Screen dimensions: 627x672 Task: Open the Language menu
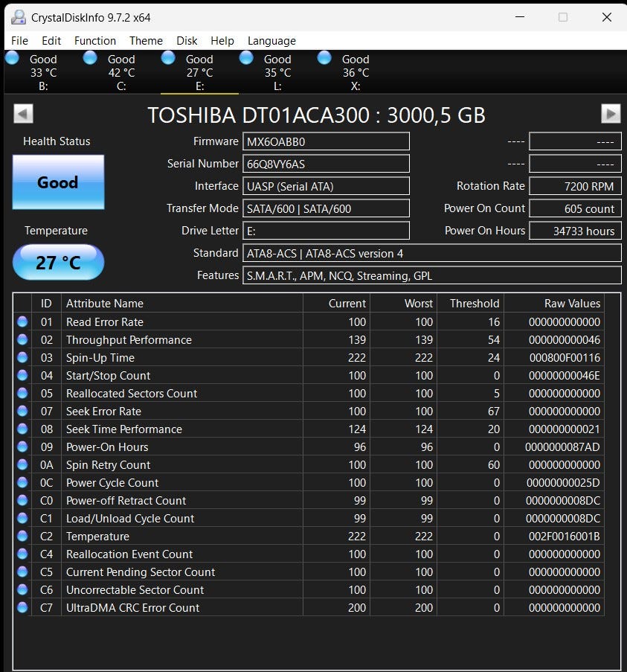point(271,41)
